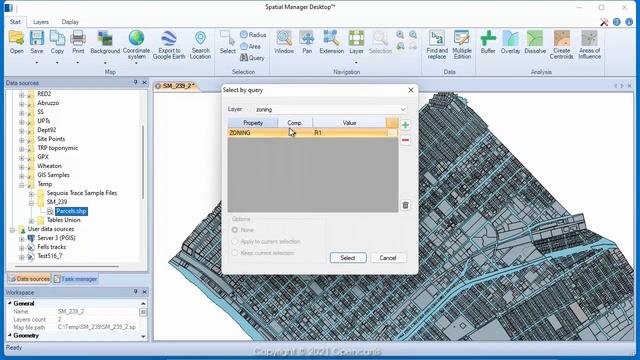This screenshot has width=640, height=360.
Task: Run the Buffer analysis tool
Action: point(488,42)
